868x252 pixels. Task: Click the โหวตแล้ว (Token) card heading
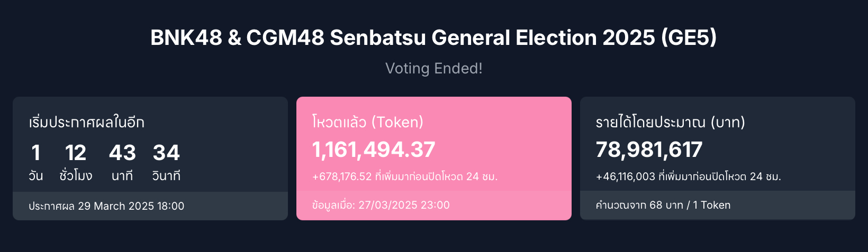coord(368,122)
